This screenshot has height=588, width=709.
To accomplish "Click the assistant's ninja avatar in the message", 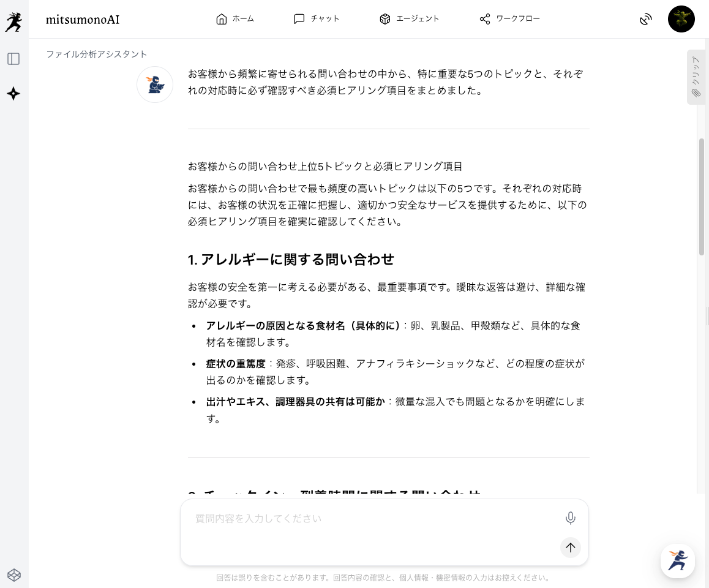I will coord(155,85).
